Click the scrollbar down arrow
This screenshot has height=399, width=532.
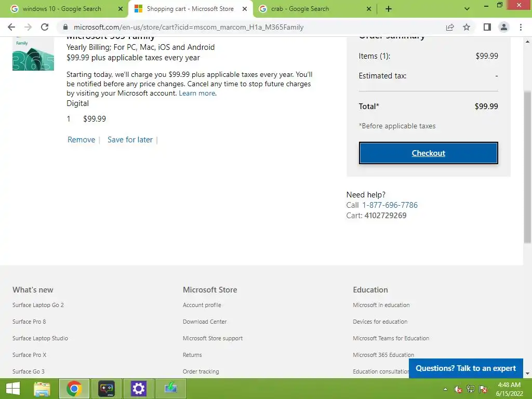527,373
